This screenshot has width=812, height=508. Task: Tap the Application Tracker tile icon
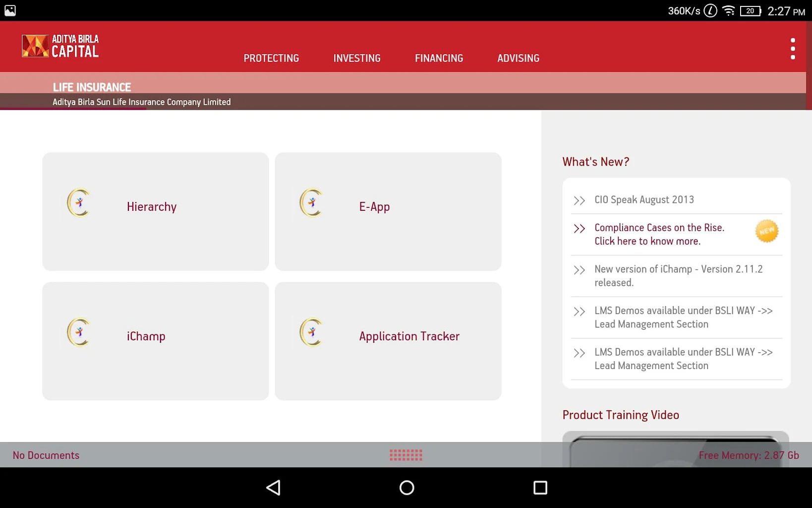coord(311,332)
